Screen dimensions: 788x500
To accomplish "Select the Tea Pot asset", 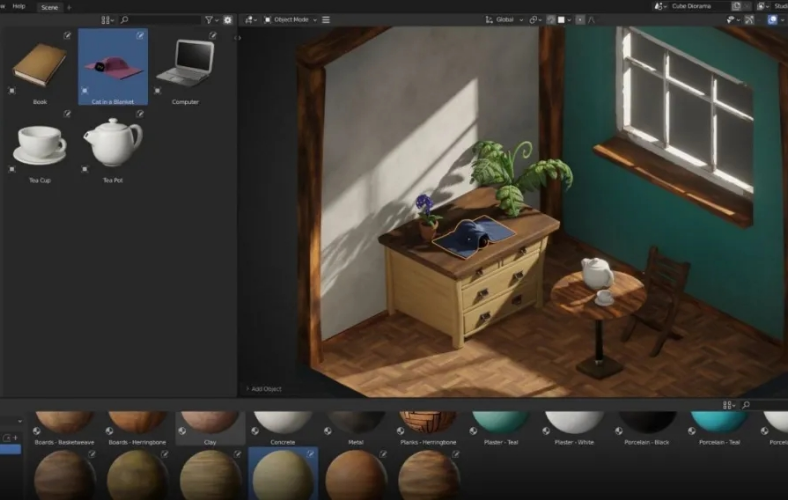I will pos(113,145).
